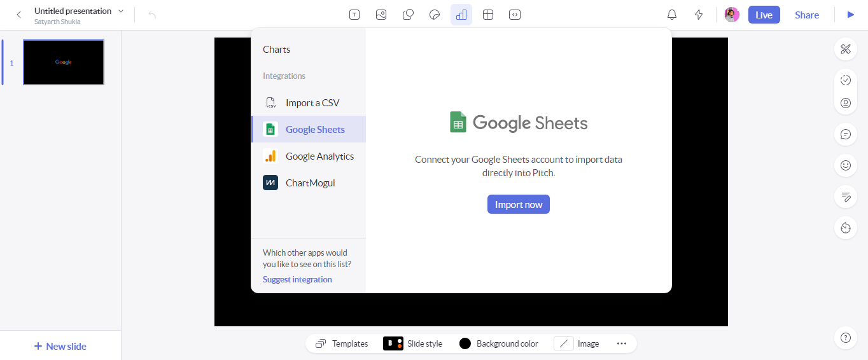Select the Image media tool
The width and height of the screenshot is (868, 360).
[381, 15]
